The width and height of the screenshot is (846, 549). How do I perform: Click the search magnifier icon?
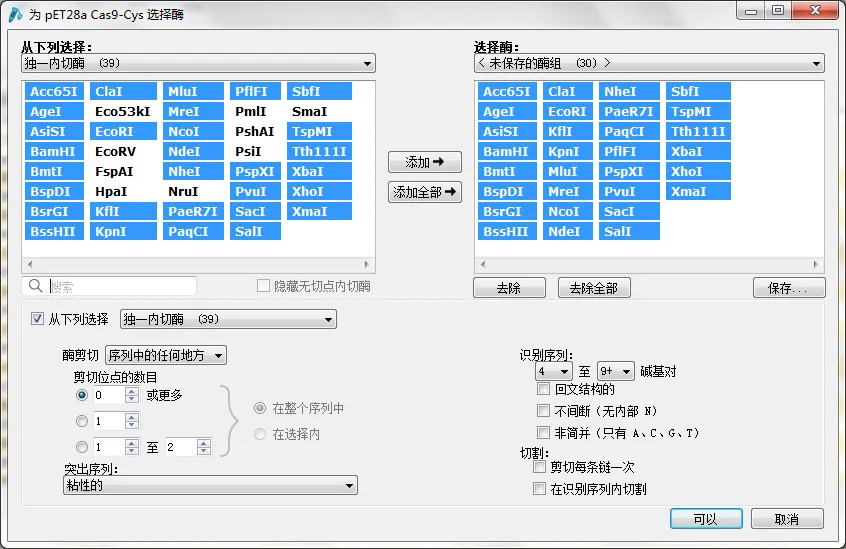pos(37,287)
